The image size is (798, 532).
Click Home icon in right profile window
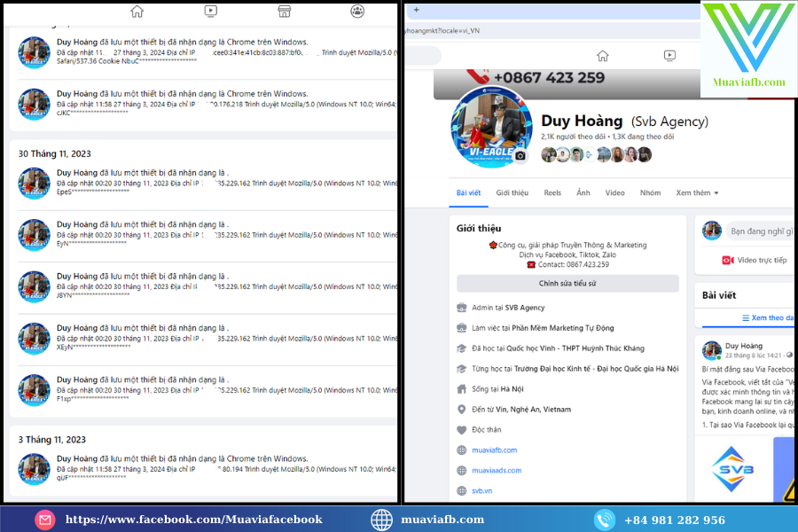coord(603,56)
